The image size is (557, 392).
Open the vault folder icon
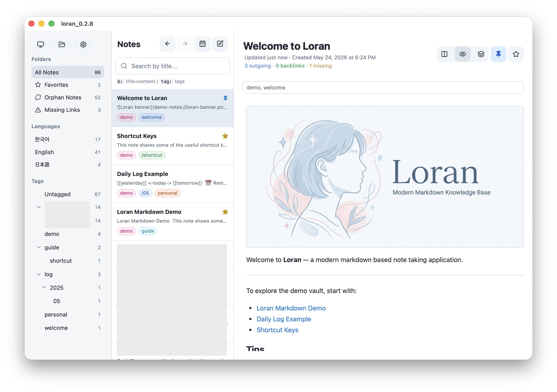tap(62, 44)
